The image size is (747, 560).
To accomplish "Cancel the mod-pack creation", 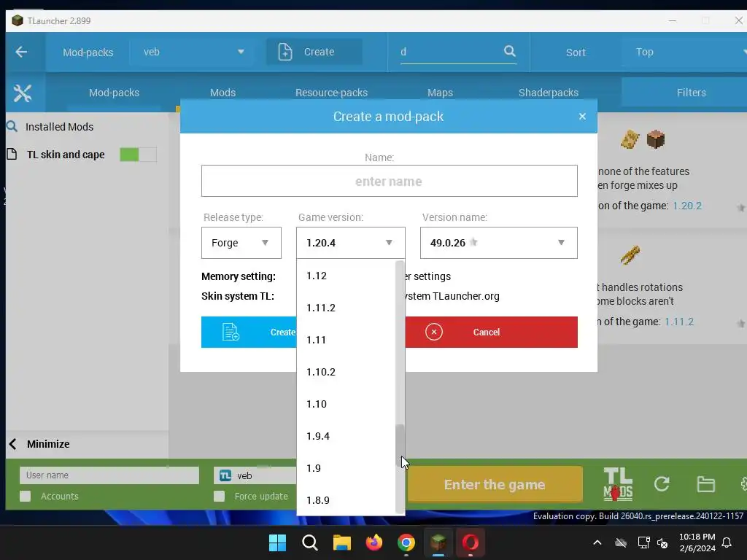I will click(x=491, y=332).
